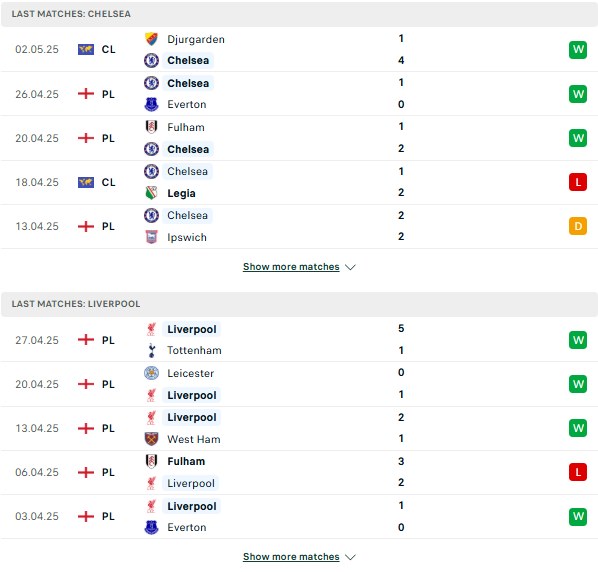The width and height of the screenshot is (598, 572).
Task: Click the Djurgarden club crest icon
Action: (151, 39)
